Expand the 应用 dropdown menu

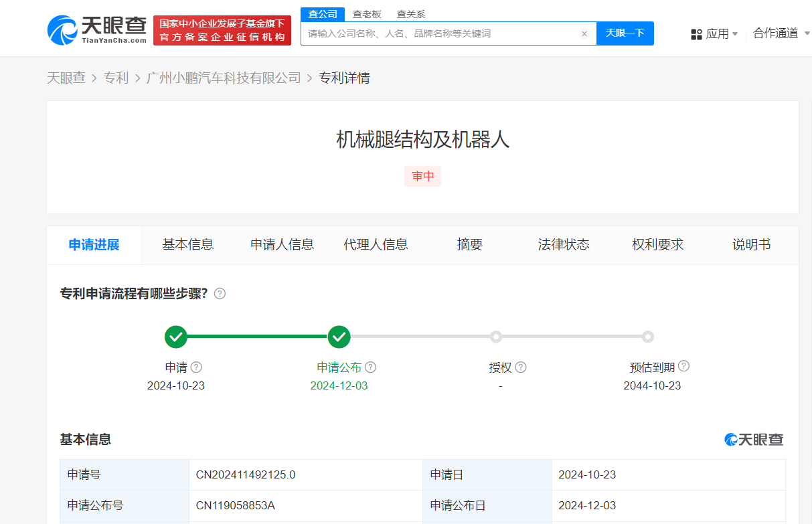click(x=722, y=33)
